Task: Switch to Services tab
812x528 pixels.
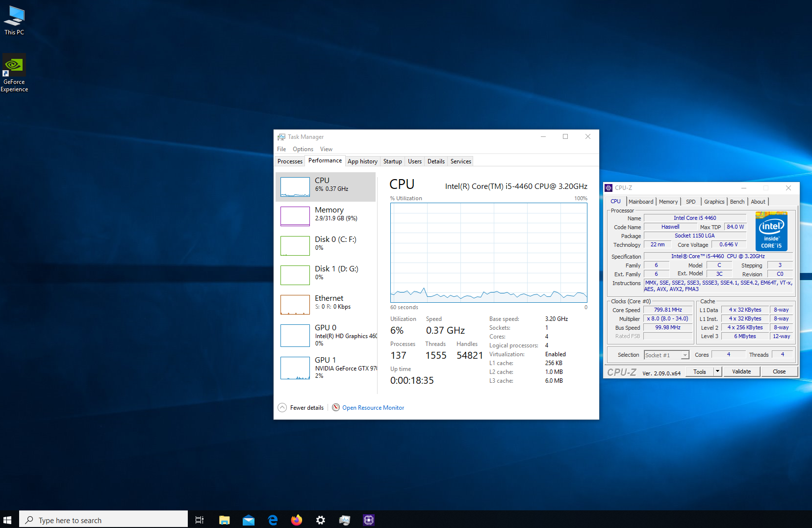Action: click(x=461, y=161)
